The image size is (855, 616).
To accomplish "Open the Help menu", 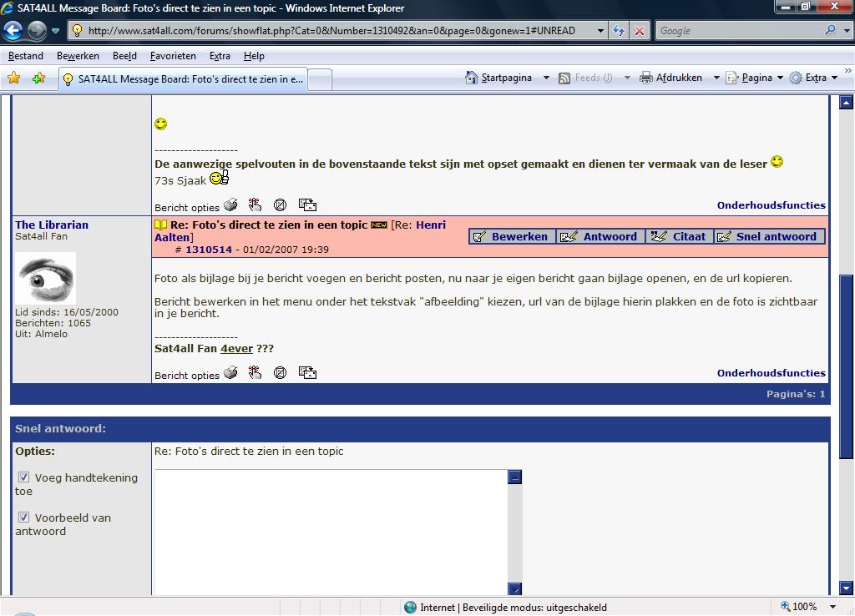I will [254, 56].
